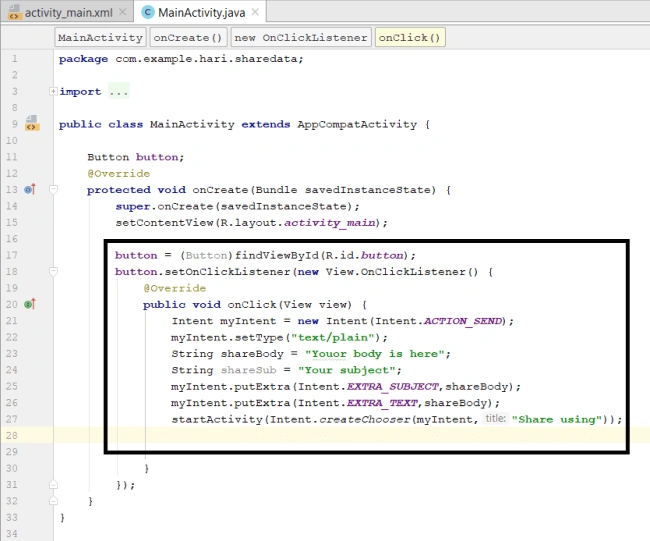Click the shareSub variable name

point(248,370)
